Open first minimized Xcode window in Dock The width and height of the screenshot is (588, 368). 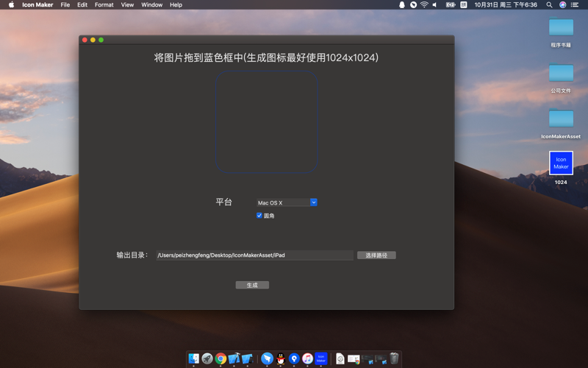point(367,359)
